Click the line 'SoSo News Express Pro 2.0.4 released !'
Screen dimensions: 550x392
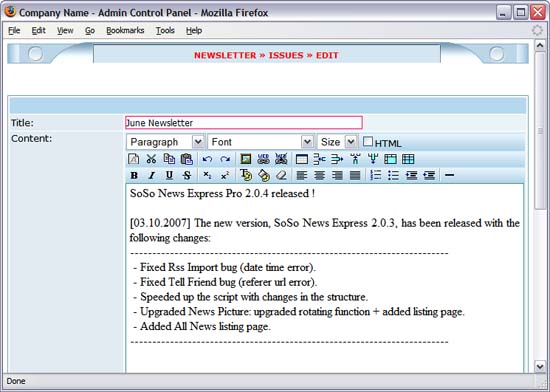(x=222, y=194)
